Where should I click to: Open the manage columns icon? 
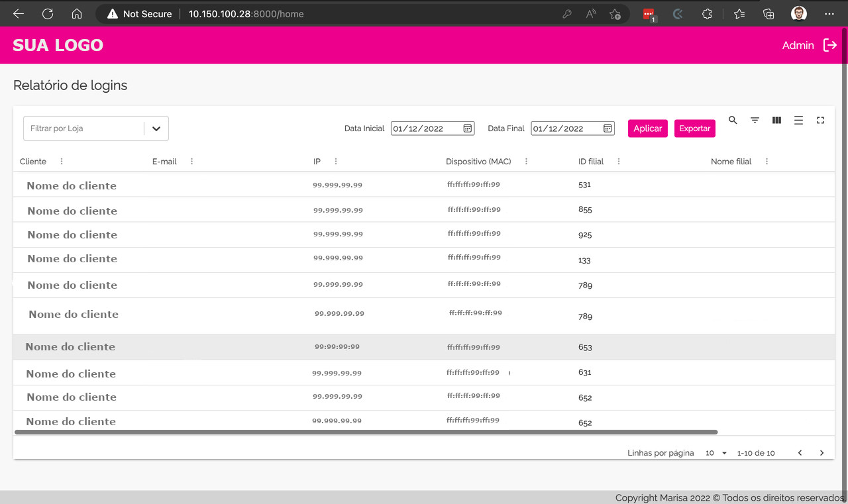point(776,120)
